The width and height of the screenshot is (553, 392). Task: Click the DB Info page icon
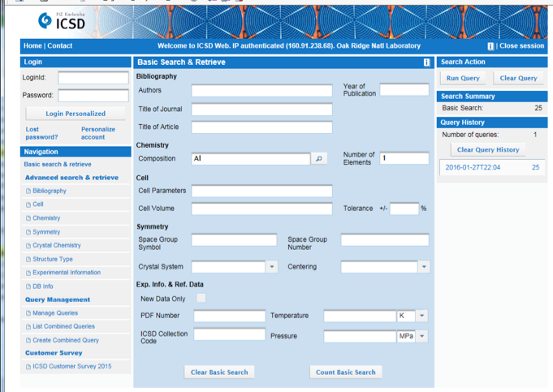28,286
